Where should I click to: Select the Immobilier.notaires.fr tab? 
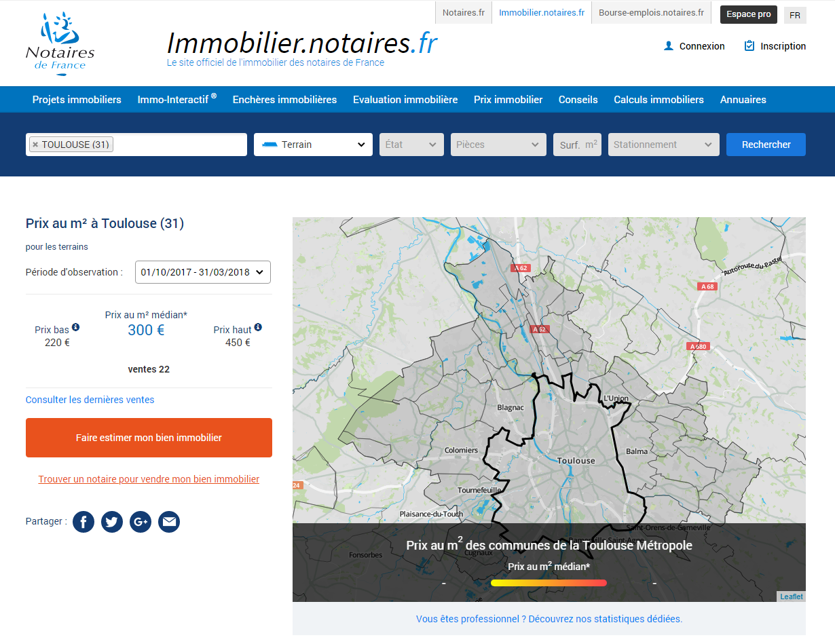(x=542, y=13)
